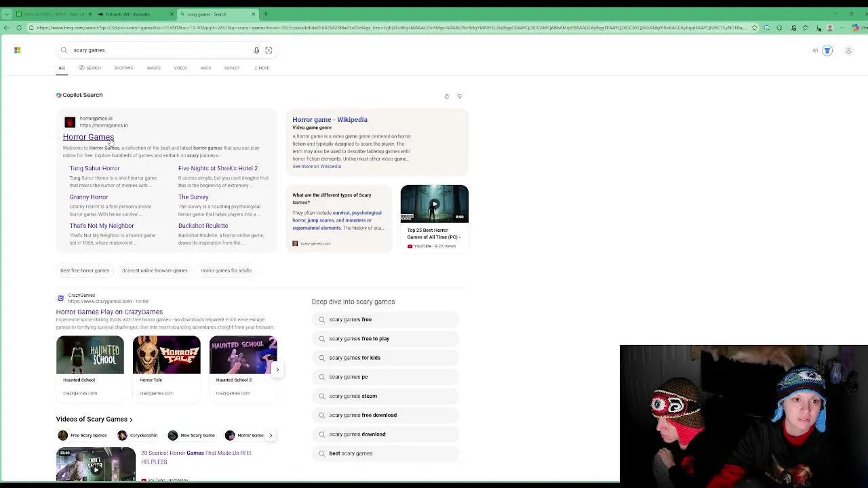The width and height of the screenshot is (868, 488).
Task: Open Buckshot Roulette link
Action: (203, 226)
